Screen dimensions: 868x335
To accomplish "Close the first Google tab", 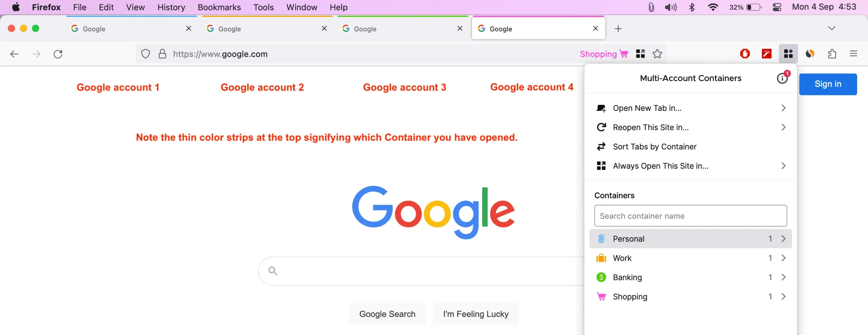I will 189,28.
